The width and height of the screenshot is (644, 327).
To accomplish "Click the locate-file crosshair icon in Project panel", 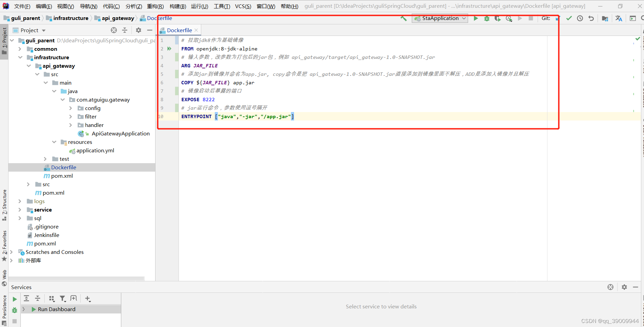I will click(114, 30).
